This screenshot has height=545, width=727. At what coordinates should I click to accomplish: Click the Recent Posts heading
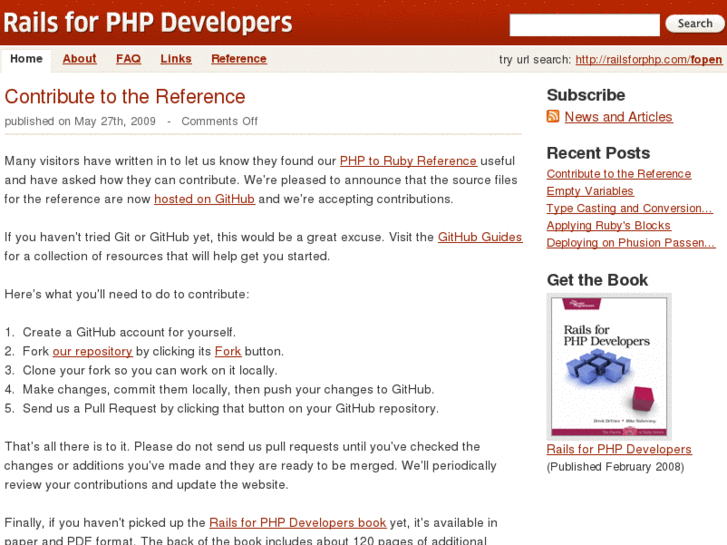click(x=598, y=153)
